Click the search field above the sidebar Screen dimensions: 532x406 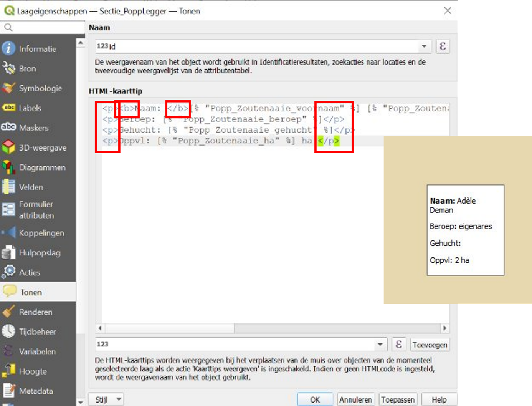[42, 28]
